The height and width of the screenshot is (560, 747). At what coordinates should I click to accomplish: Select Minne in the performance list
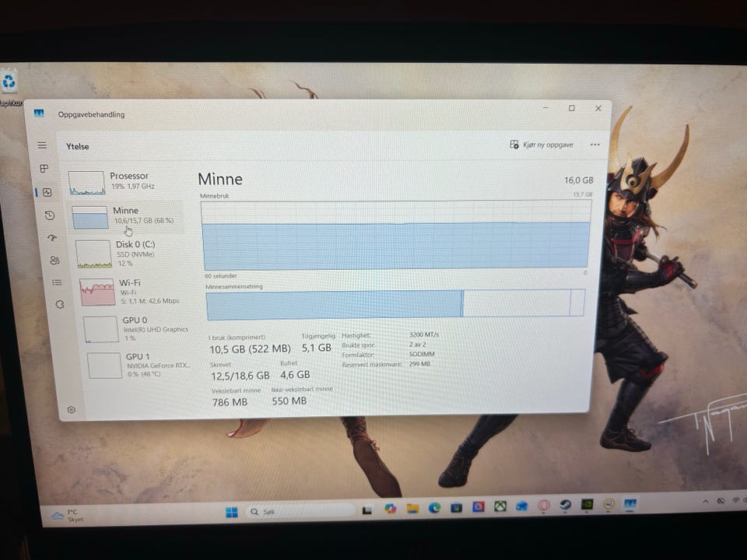[126, 217]
